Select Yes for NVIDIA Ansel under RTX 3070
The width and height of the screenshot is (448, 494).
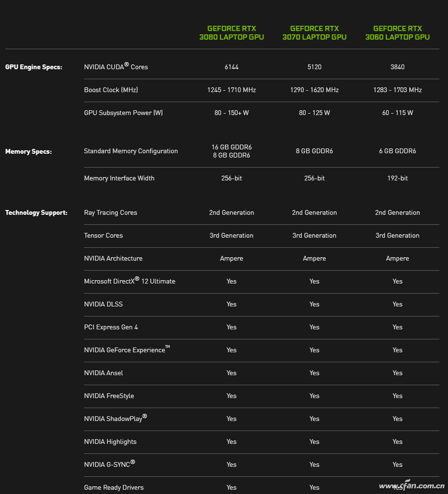(x=314, y=373)
